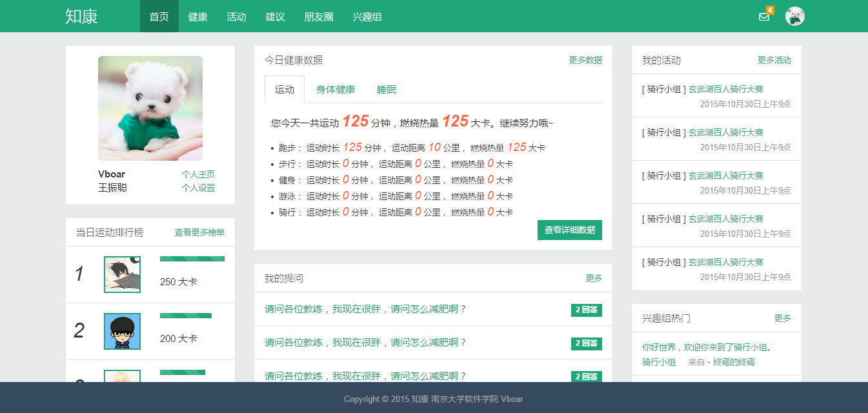The image size is (868, 413).
Task: Open the 兴趣组 navigation item
Action: click(x=367, y=16)
